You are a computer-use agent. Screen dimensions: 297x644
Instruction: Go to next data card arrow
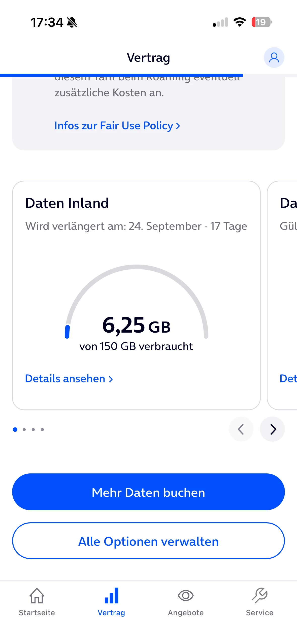272,429
